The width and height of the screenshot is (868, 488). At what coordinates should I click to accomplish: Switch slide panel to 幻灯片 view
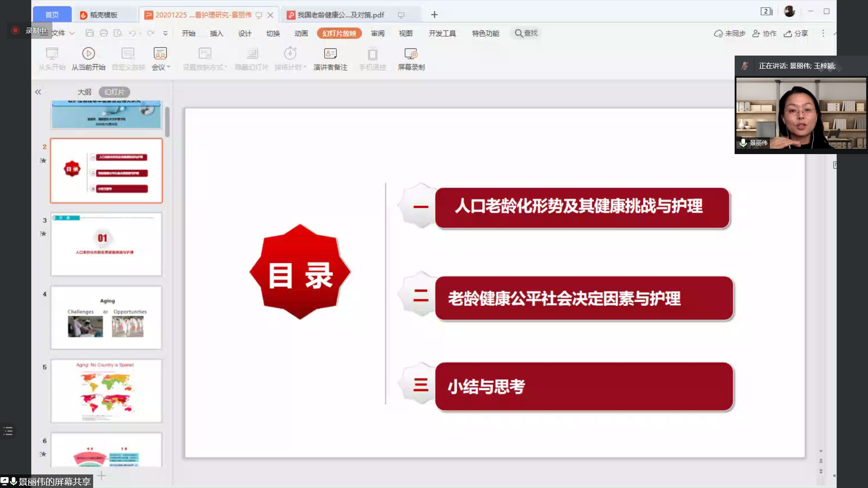pyautogui.click(x=114, y=92)
